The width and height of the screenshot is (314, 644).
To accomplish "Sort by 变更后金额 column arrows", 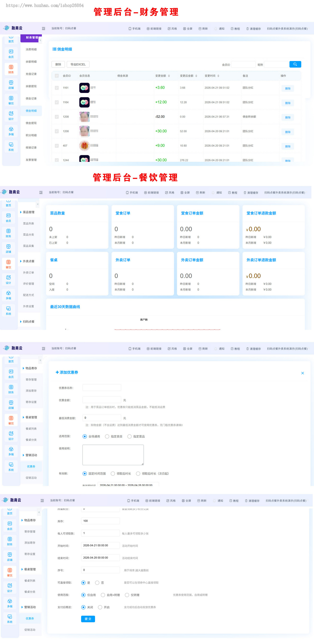I will (x=196, y=76).
